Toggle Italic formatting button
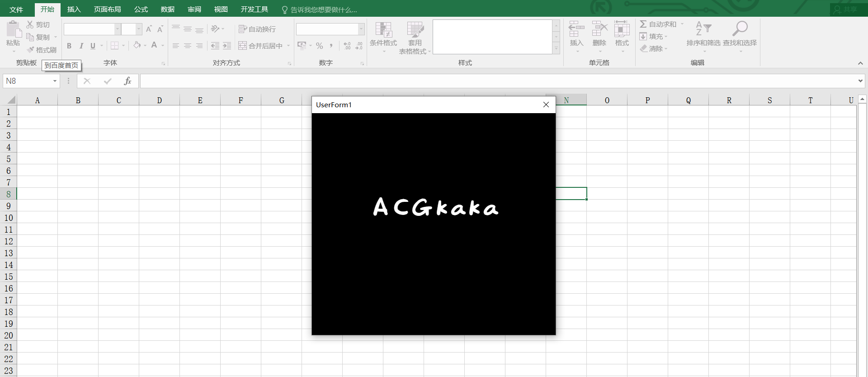 point(81,46)
